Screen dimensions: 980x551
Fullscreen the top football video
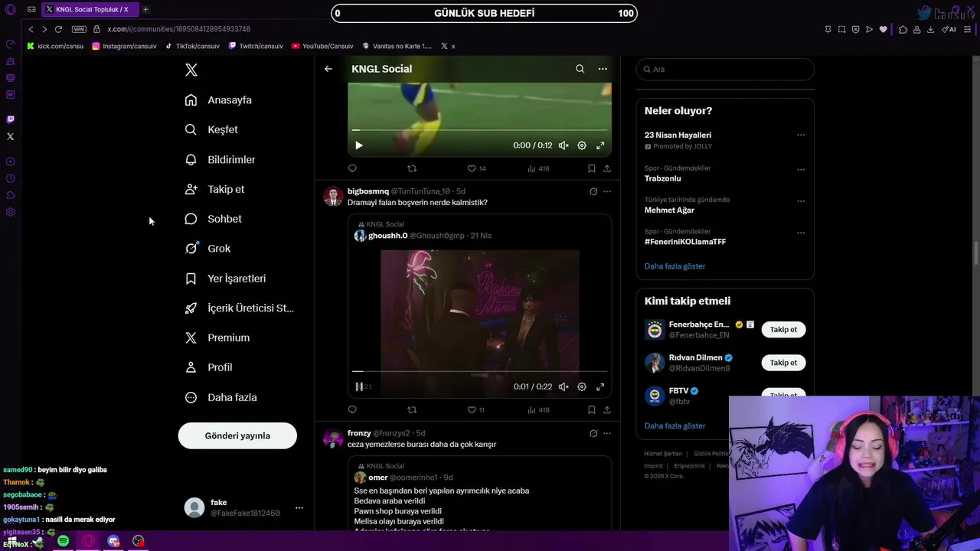point(600,145)
